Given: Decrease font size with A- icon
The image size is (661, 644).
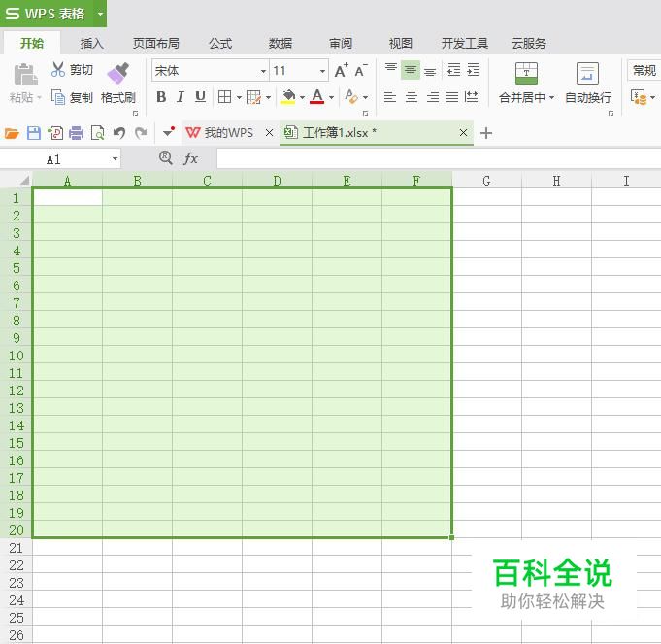Looking at the screenshot, I should (361, 71).
